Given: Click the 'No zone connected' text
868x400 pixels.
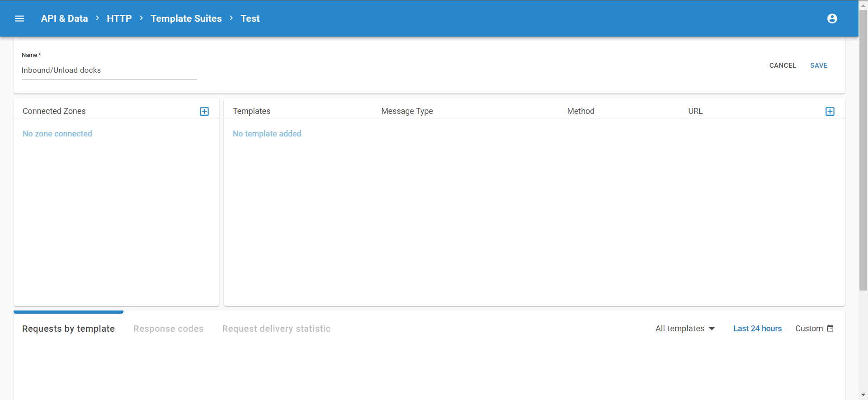Looking at the screenshot, I should click(57, 134).
